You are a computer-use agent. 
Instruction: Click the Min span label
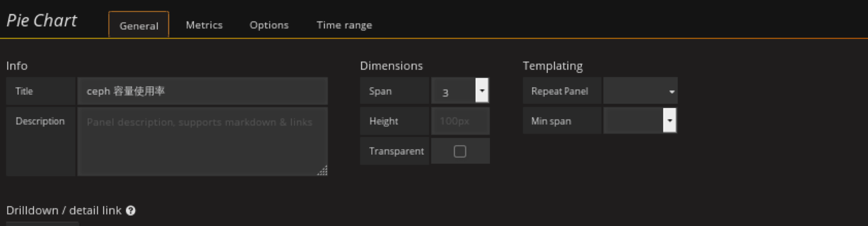point(551,121)
